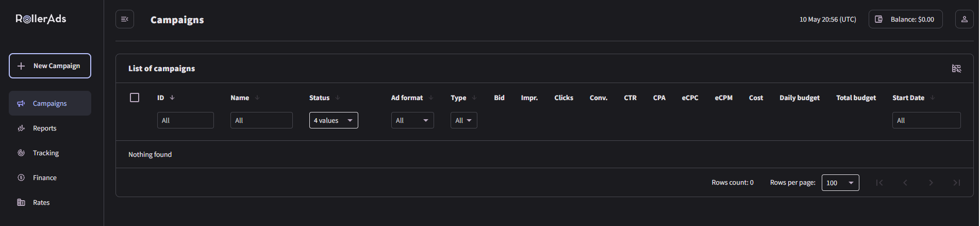Change rows per page dropdown

tap(840, 183)
